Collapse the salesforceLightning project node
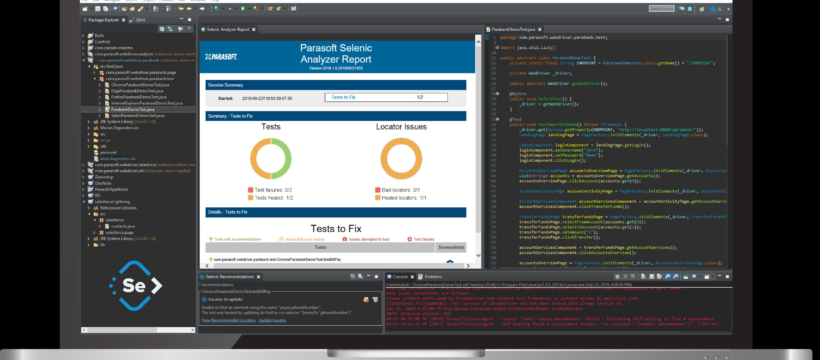This screenshot has height=360, width=820. point(83,201)
